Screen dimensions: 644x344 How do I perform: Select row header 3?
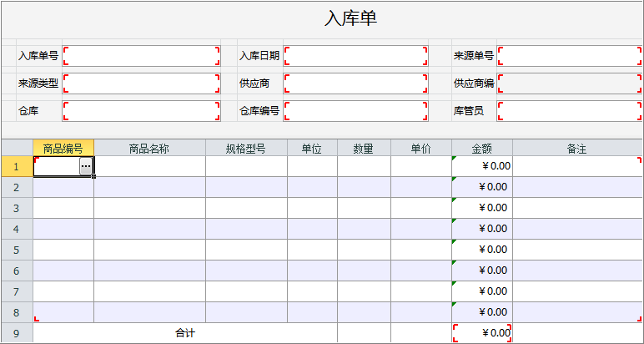pyautogui.click(x=17, y=209)
